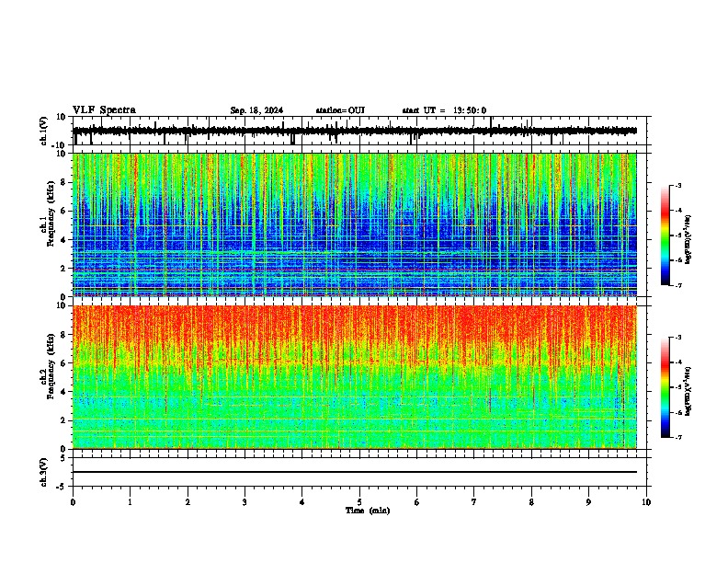Image resolution: width=728 pixels, height=563 pixels.
Task: Click the 'station=OUI' label
Action: pos(340,110)
